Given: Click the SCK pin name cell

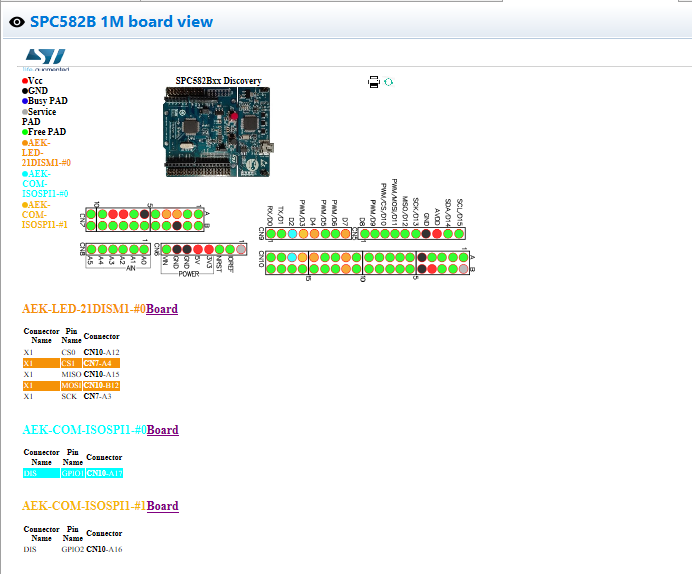Looking at the screenshot, I should coord(69,396).
